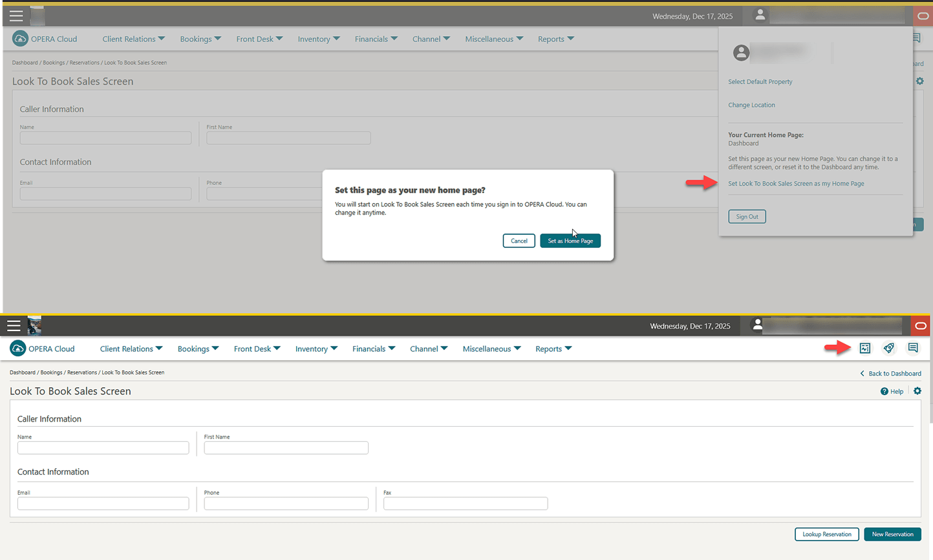Screen dimensions: 933x560
Task: Open the hamburger navigation menu
Action: coord(14,326)
